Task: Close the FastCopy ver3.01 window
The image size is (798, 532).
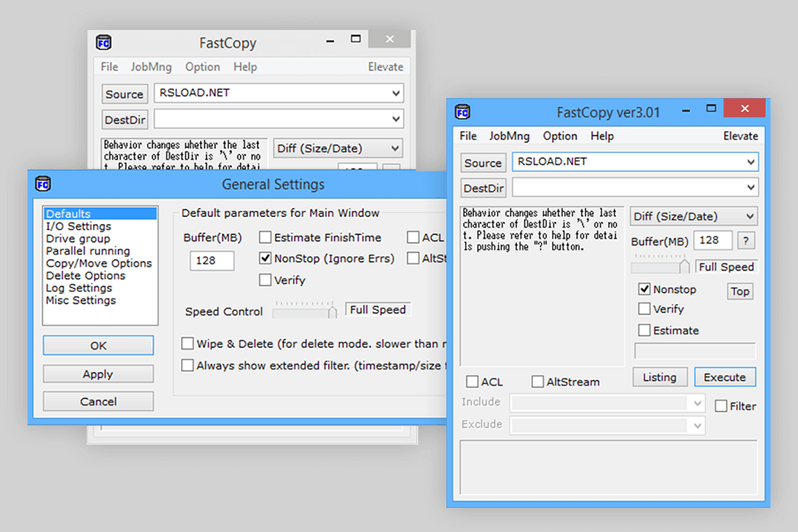Action: click(744, 109)
